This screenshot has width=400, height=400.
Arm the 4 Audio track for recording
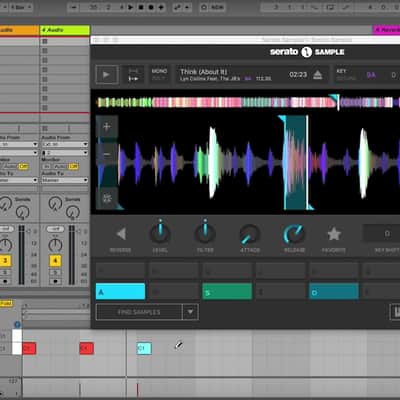click(x=55, y=282)
